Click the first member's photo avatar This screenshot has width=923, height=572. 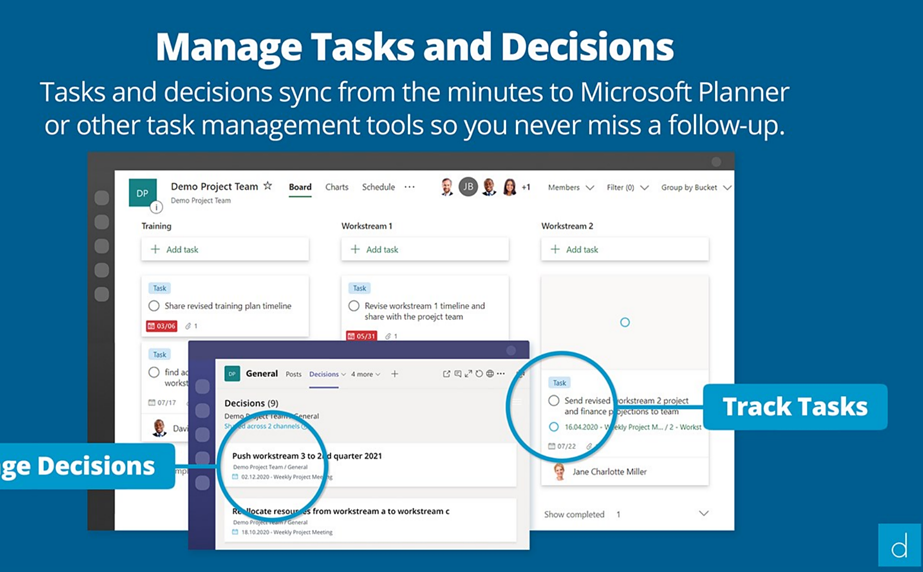point(447,187)
